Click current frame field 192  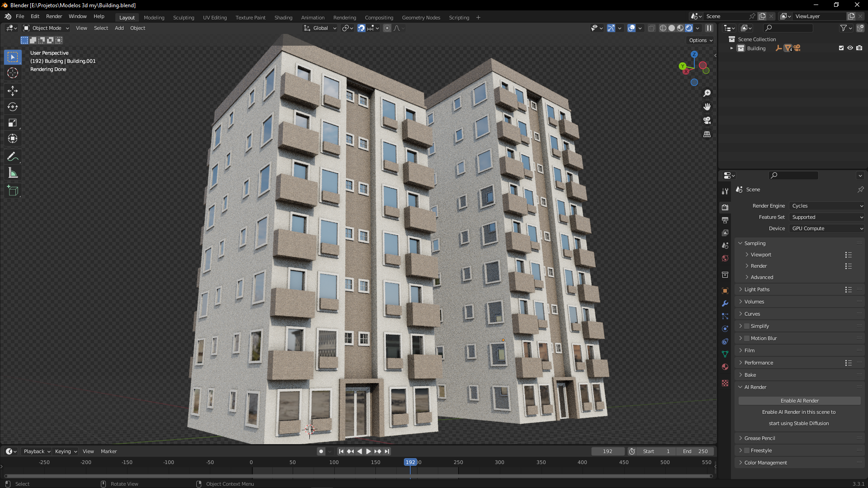[607, 451]
